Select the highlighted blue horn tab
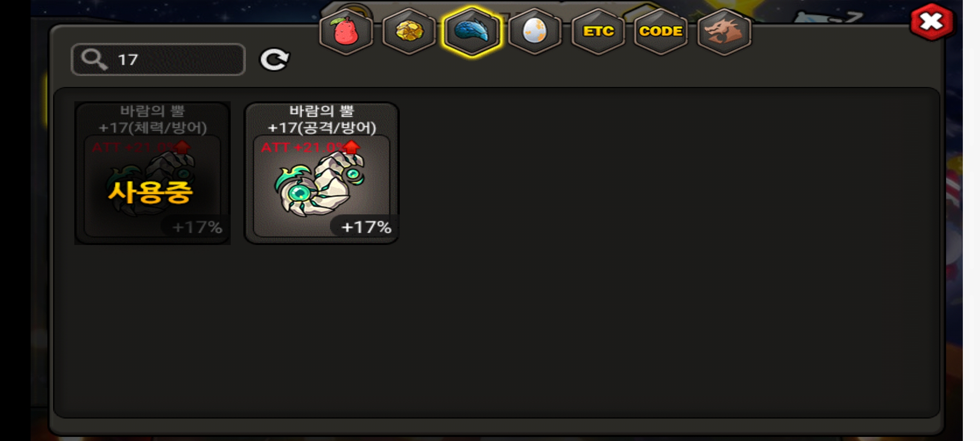980x441 pixels. coord(472,31)
